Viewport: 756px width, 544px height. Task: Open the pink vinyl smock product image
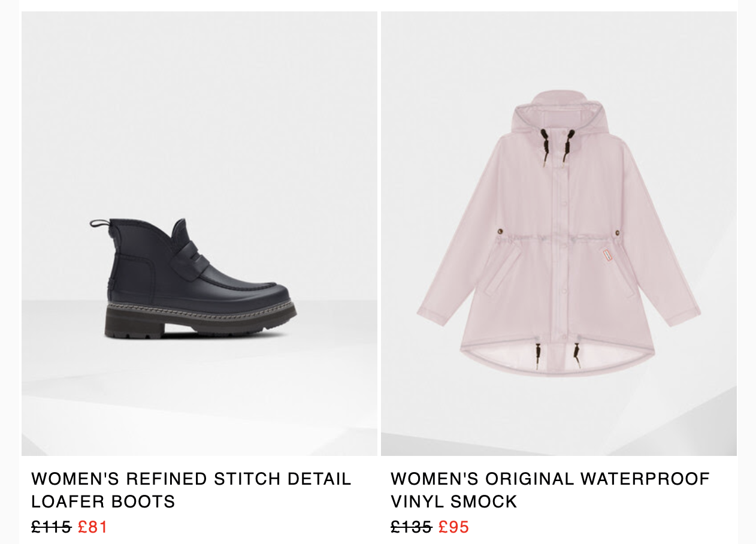[x=559, y=234]
